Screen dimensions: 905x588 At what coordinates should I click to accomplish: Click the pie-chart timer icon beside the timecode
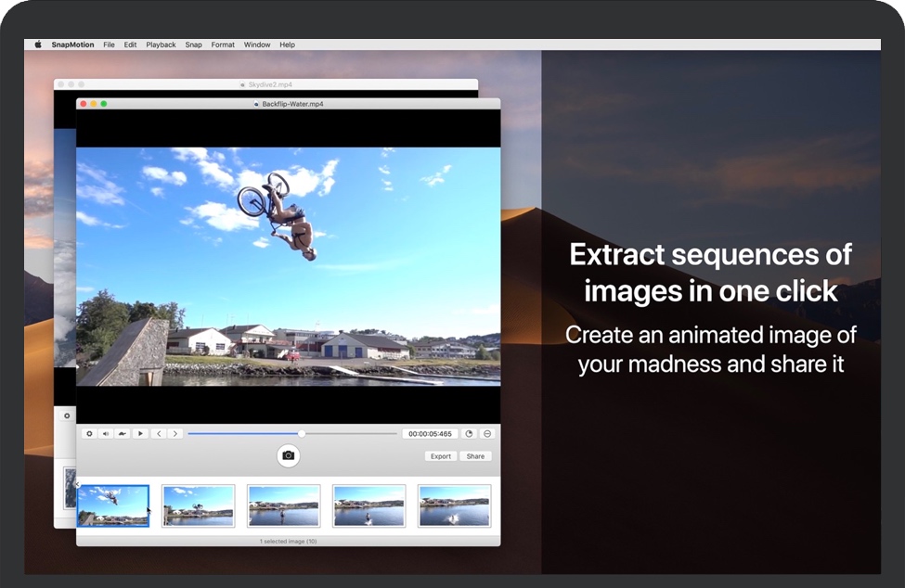coord(469,433)
